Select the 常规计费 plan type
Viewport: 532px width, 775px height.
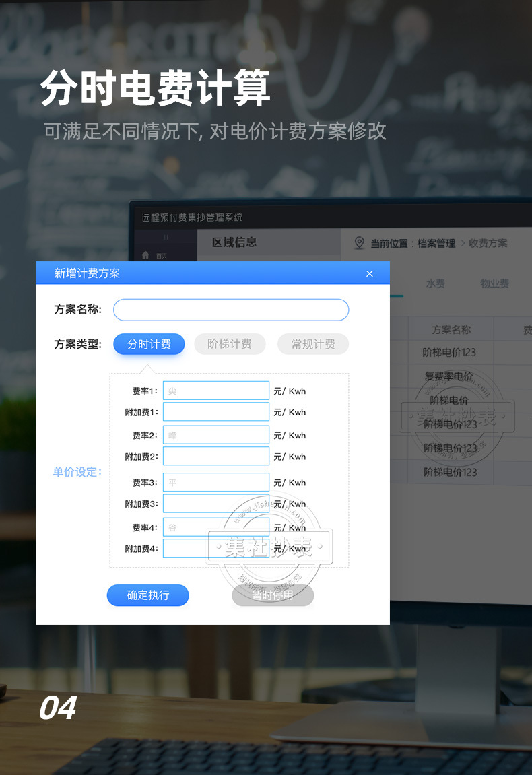pyautogui.click(x=313, y=344)
